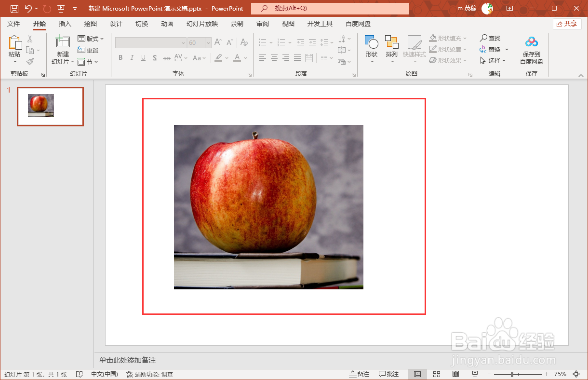This screenshot has height=380, width=588.
Task: Switch to Normal view icon
Action: (x=417, y=374)
